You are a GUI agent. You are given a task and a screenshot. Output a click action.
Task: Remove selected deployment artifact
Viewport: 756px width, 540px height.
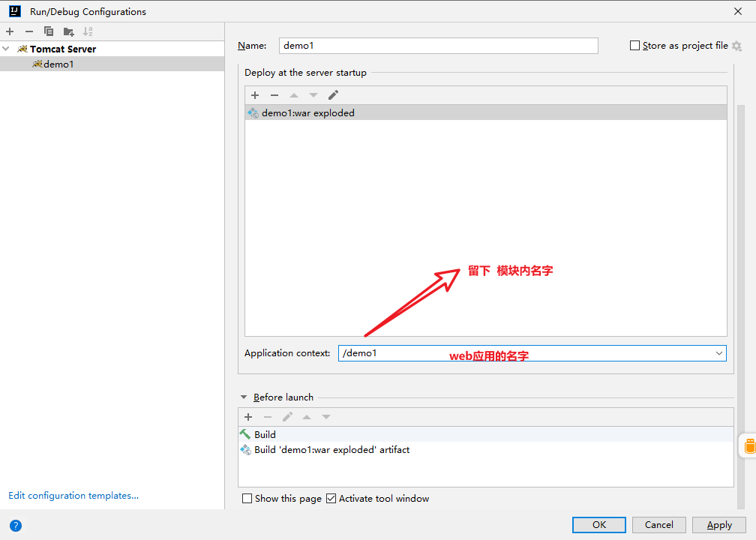pos(274,95)
